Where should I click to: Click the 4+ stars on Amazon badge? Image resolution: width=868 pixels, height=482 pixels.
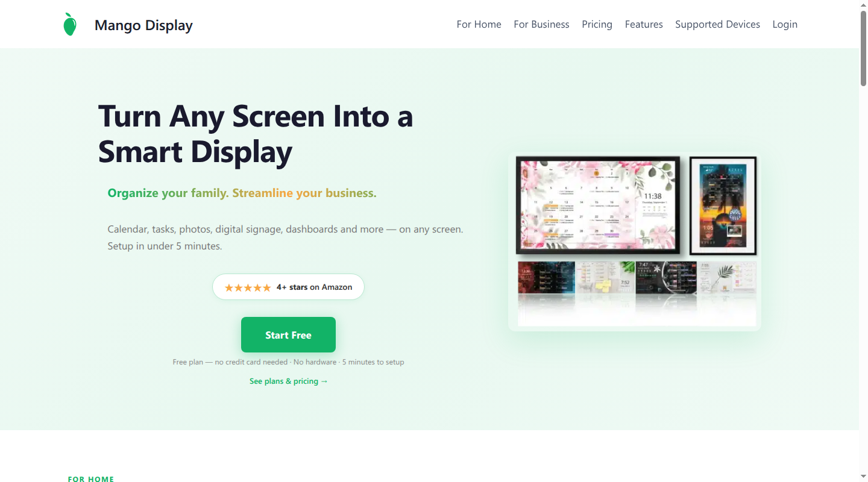coord(288,287)
